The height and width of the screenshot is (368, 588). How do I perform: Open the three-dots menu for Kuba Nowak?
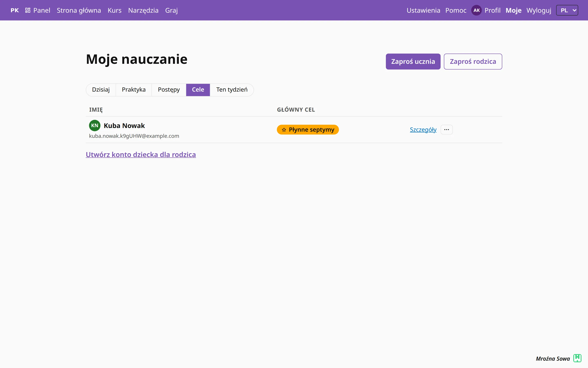447,129
